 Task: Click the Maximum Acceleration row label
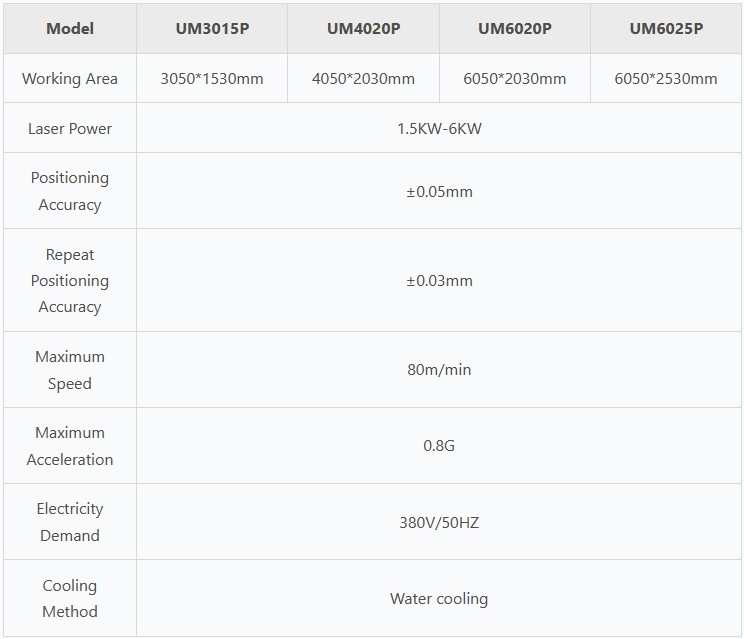pos(70,446)
